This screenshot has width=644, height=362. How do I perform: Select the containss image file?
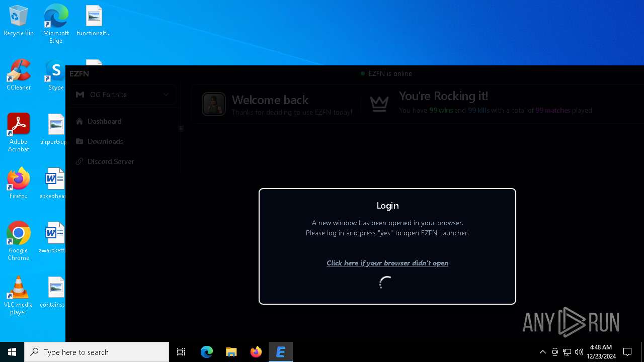tap(53, 292)
